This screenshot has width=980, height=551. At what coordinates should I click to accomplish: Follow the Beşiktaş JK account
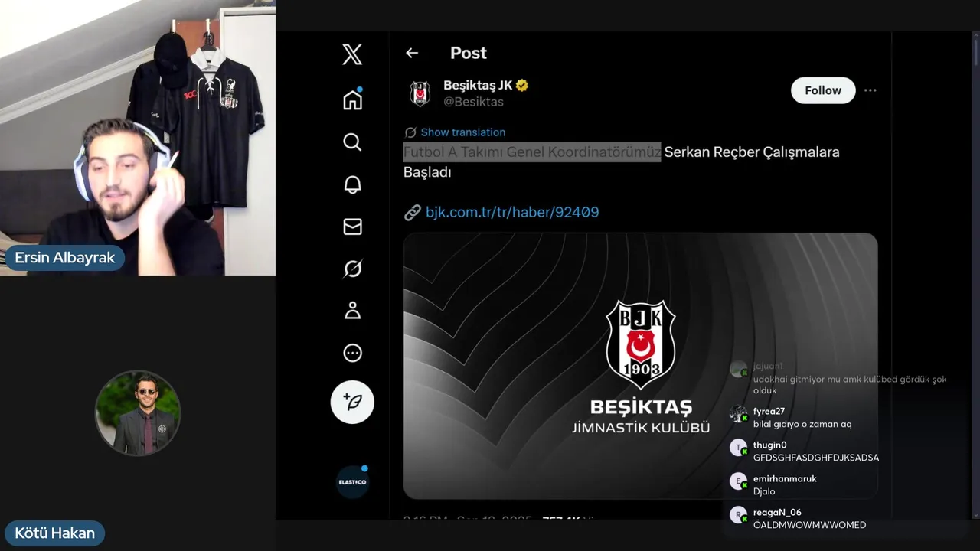[x=823, y=90]
